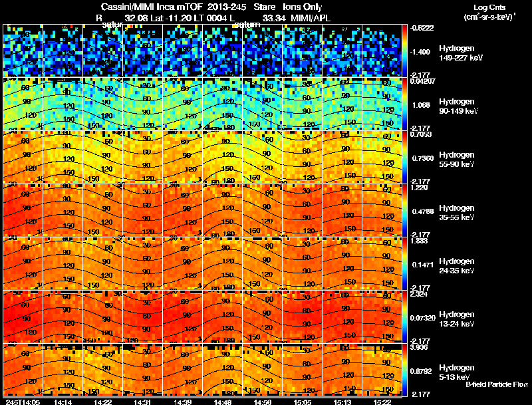Select the 'Hydrogen 55-90 keV' channel label
Viewport: 532px width, 405px height.
(x=456, y=160)
